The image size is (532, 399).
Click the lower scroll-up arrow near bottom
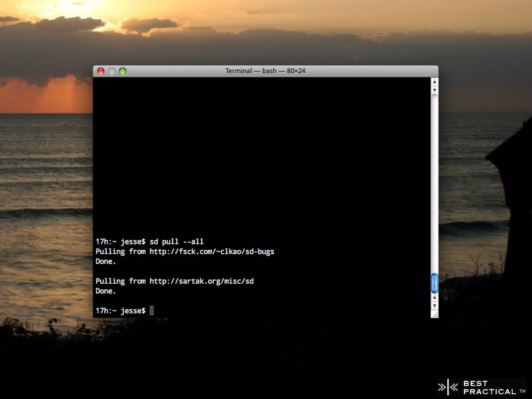pyautogui.click(x=434, y=297)
